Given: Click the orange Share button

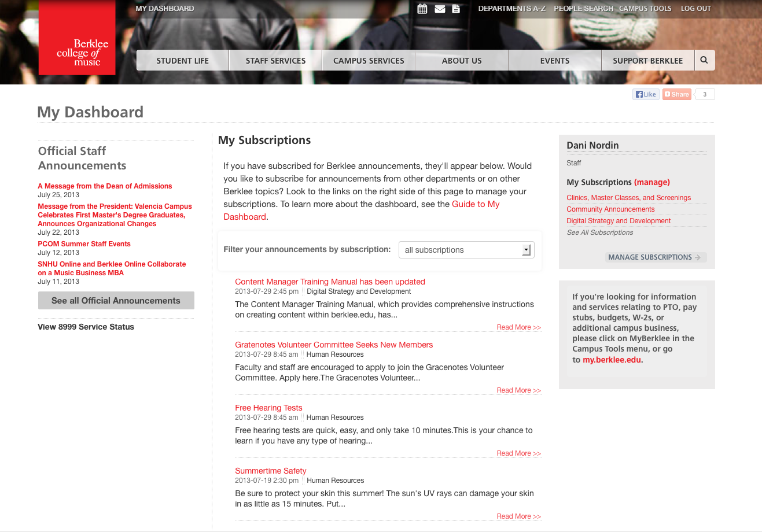Looking at the screenshot, I should point(677,94).
